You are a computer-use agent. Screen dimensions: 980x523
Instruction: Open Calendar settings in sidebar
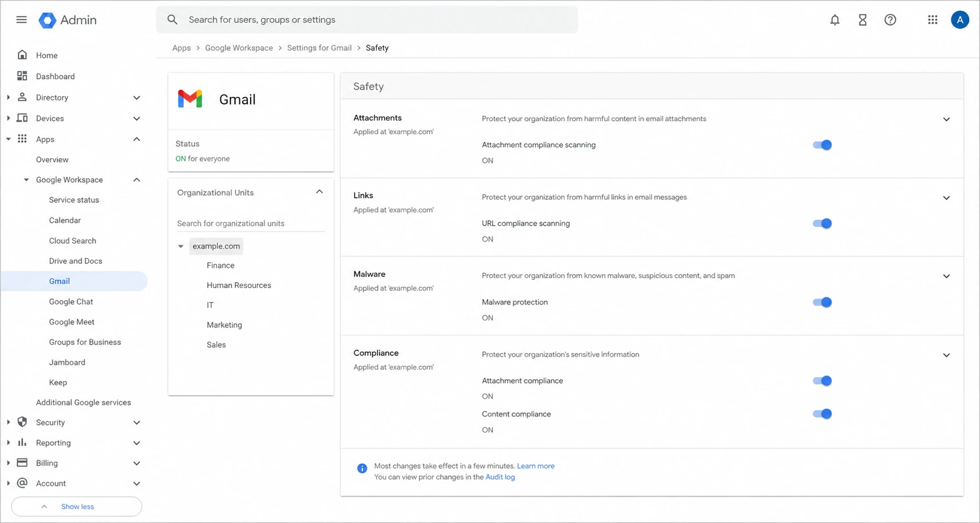65,220
